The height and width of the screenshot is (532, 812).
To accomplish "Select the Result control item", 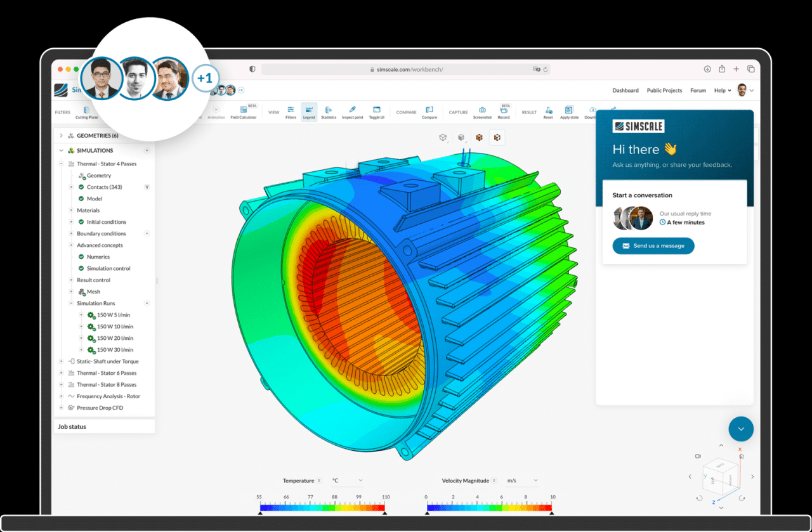I will [x=93, y=280].
